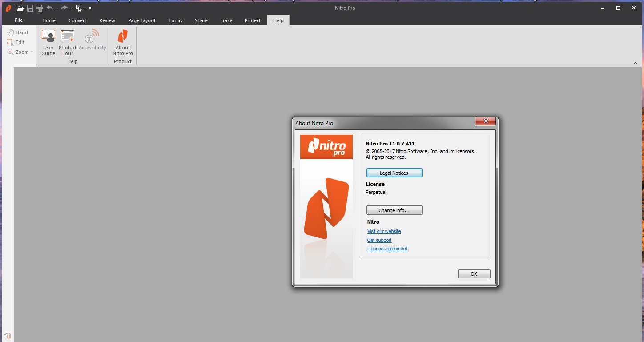The height and width of the screenshot is (342, 644).
Task: Open the Protect ribbon tab
Action: pyautogui.click(x=252, y=20)
